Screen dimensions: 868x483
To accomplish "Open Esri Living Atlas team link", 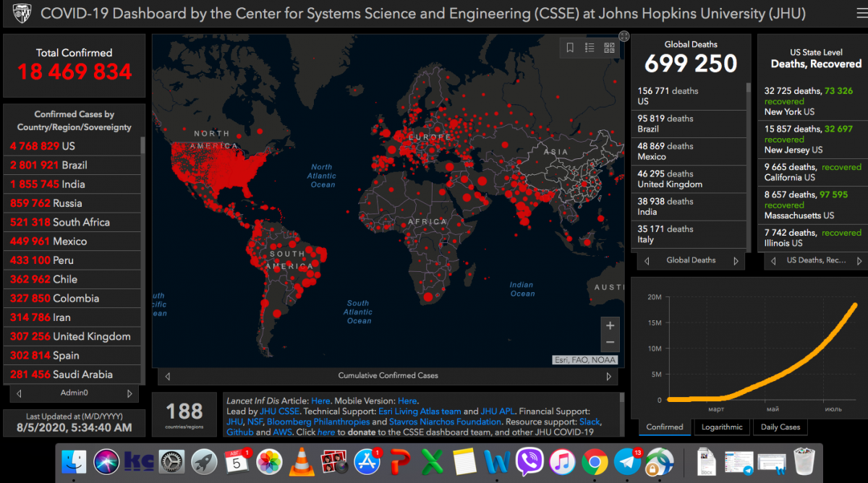I will (x=420, y=411).
